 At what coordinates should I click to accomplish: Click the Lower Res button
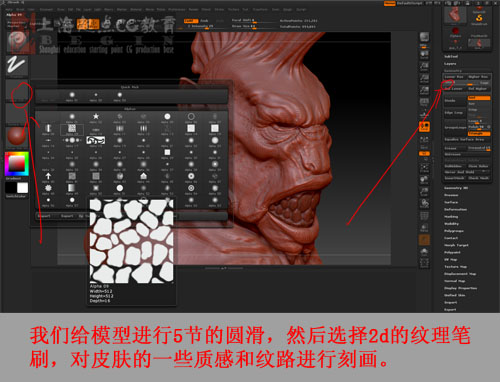455,77
